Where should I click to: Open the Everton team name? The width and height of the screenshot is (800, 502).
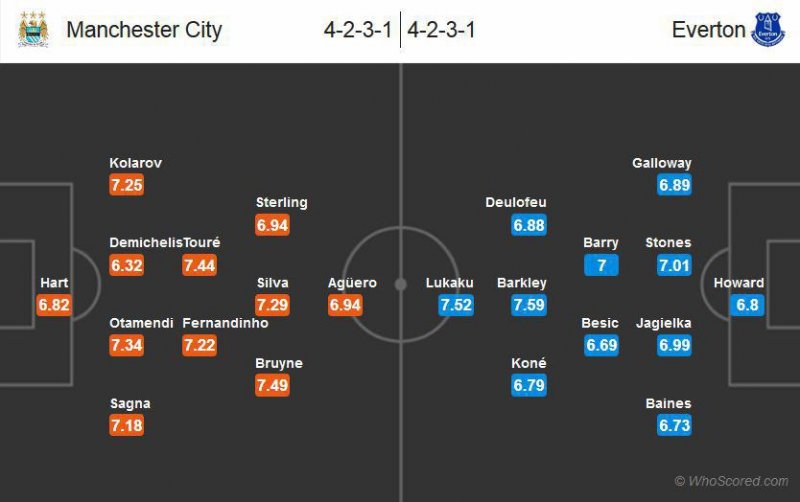click(x=708, y=30)
